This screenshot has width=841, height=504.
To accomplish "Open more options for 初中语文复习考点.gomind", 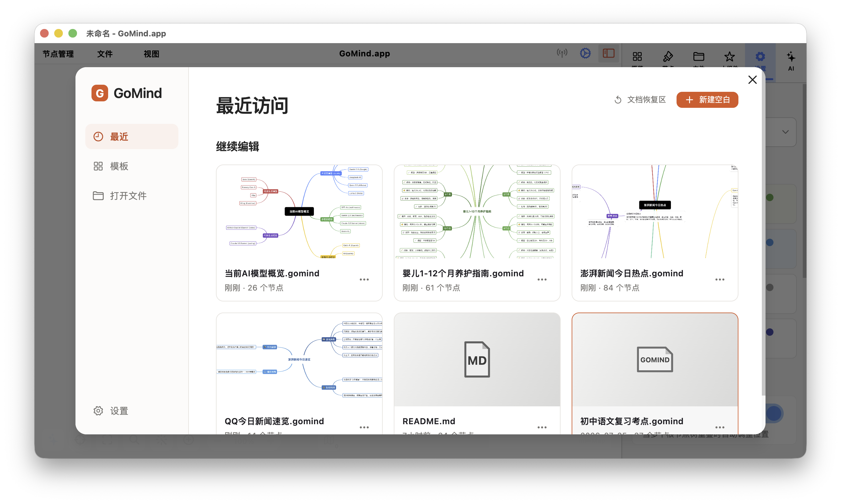I will pyautogui.click(x=719, y=427).
